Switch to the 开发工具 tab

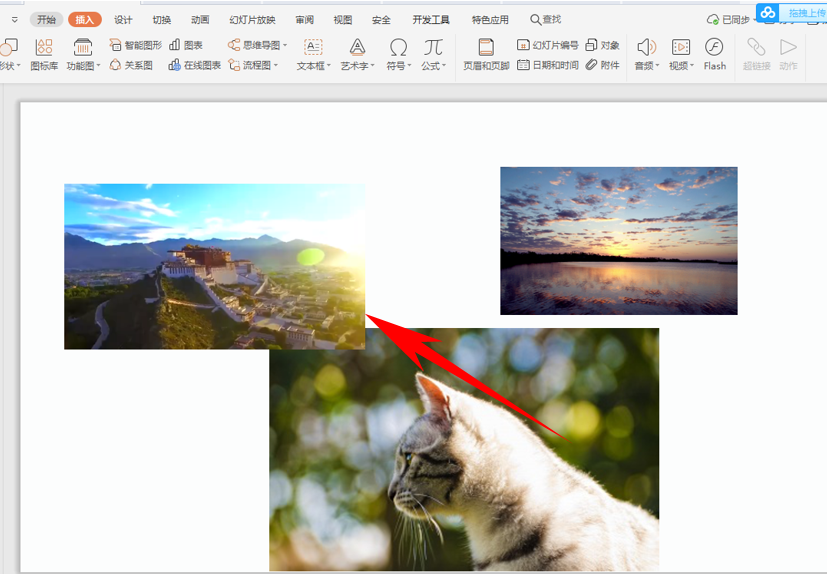tap(431, 20)
